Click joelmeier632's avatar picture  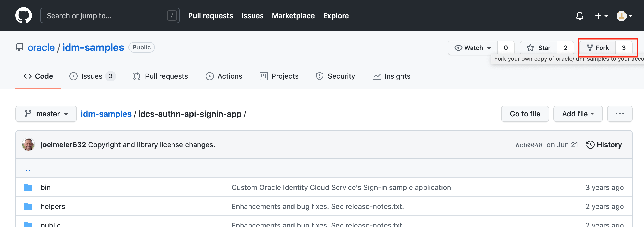pyautogui.click(x=28, y=145)
